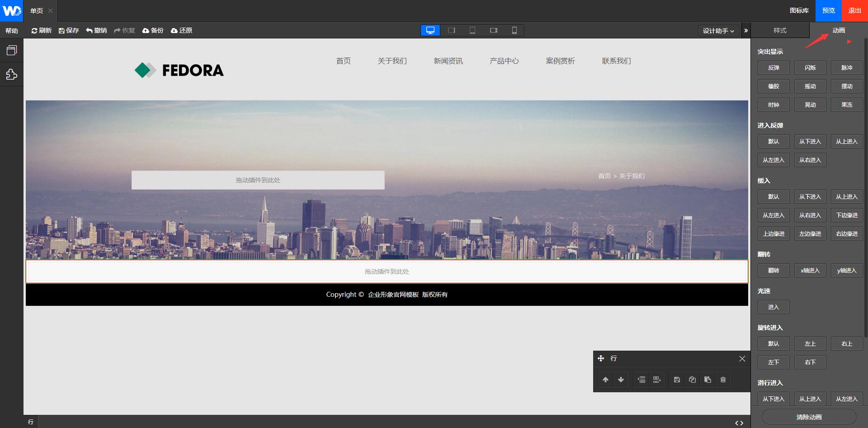Move the row down with the arrow icon
868x428 pixels.
pyautogui.click(x=621, y=380)
